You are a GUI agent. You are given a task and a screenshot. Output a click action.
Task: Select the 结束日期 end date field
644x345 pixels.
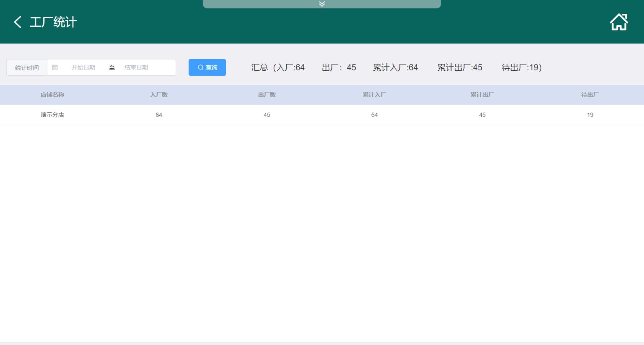point(136,67)
